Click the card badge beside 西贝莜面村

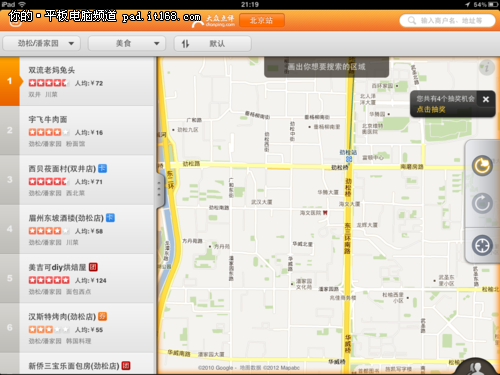coord(102,169)
